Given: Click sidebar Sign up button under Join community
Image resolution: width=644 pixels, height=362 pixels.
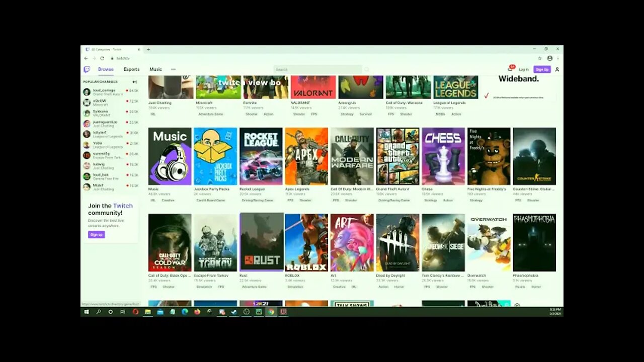Looking at the screenshot, I should point(96,235).
